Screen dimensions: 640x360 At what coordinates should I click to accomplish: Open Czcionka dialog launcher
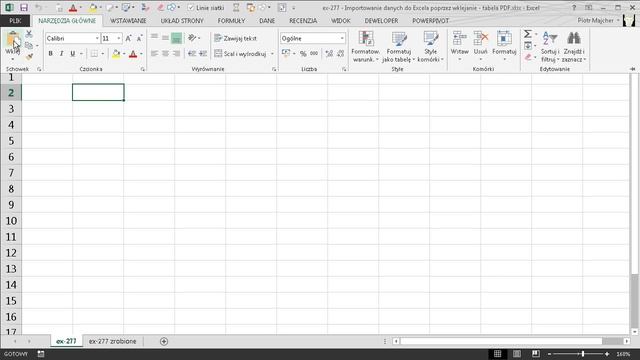(x=142, y=69)
